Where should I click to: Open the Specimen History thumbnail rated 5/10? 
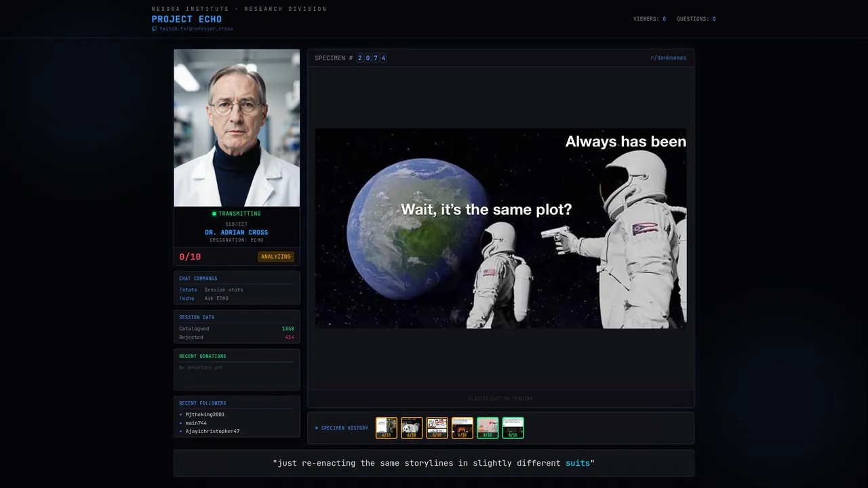coord(437,428)
